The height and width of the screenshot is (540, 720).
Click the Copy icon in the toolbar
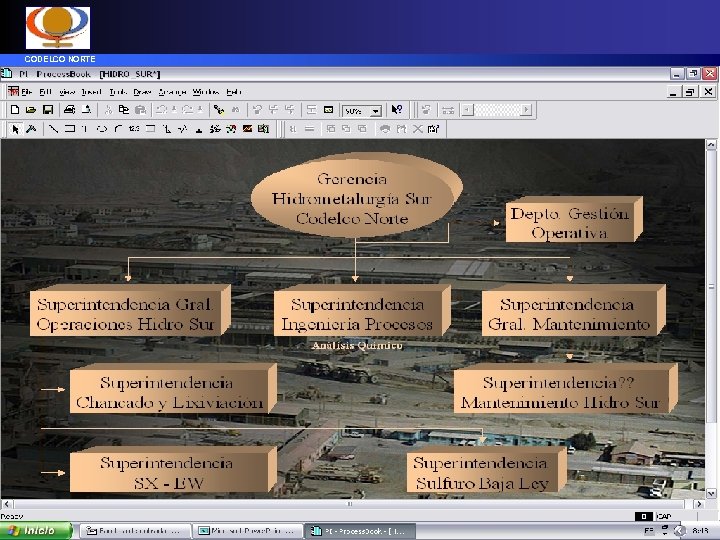pos(124,109)
